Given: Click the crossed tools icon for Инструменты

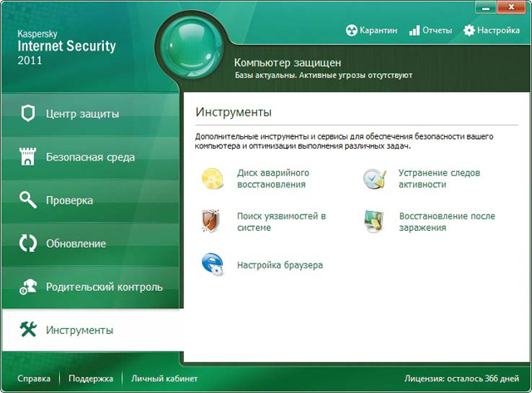Looking at the screenshot, I should (x=27, y=330).
